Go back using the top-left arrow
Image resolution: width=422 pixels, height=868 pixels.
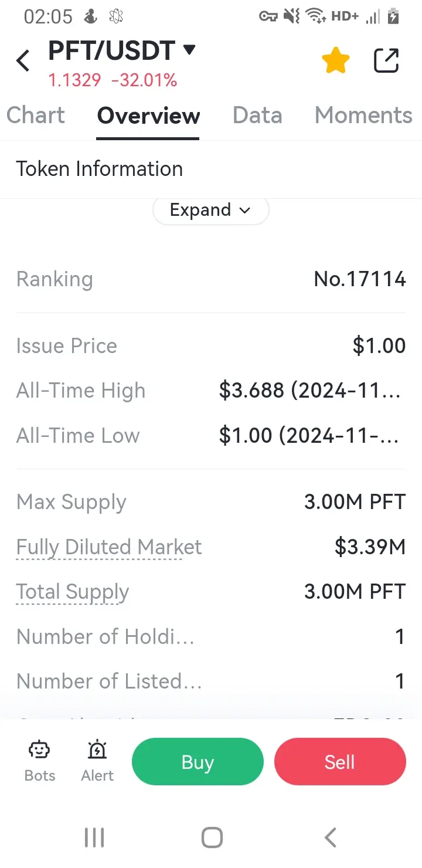click(x=23, y=60)
